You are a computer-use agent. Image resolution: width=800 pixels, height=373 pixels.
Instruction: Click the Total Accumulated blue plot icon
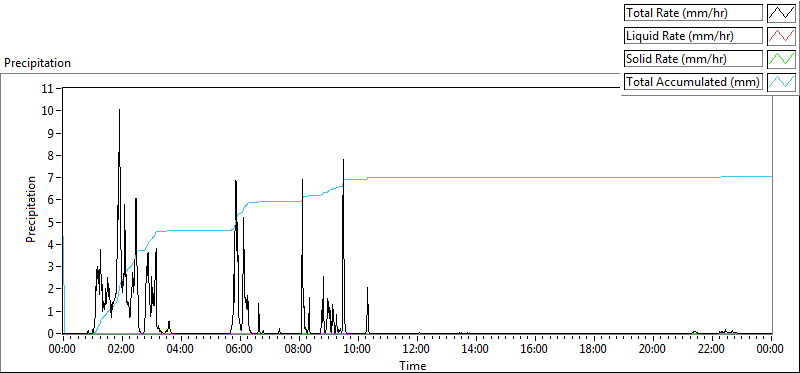pos(781,82)
